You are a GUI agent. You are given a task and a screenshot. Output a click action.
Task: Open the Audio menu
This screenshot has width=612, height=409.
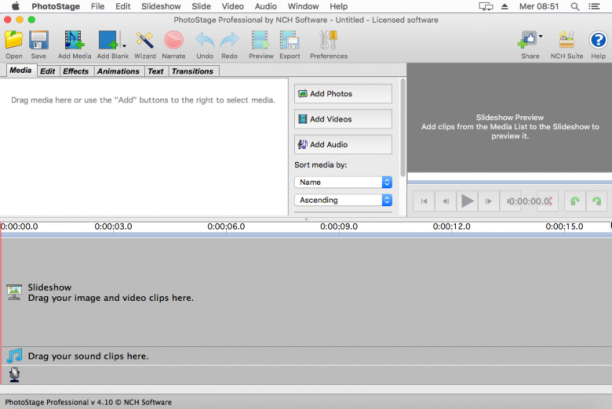coord(266,6)
